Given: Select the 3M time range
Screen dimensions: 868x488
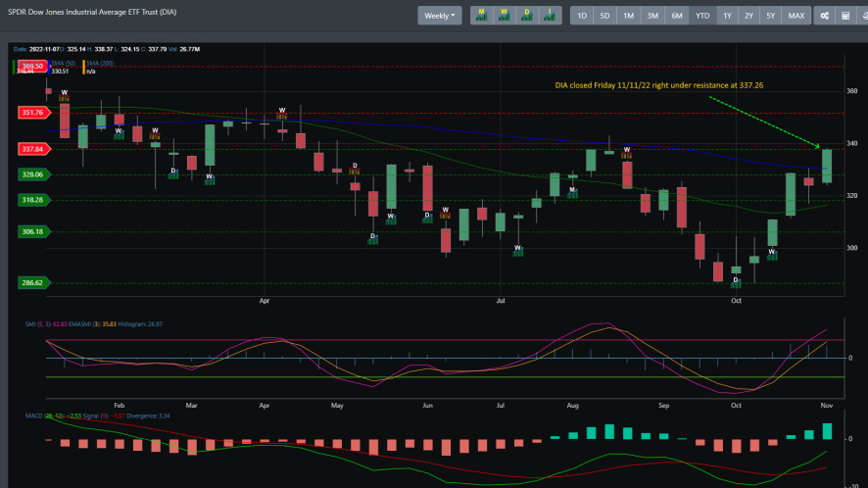Looking at the screenshot, I should click(652, 16).
